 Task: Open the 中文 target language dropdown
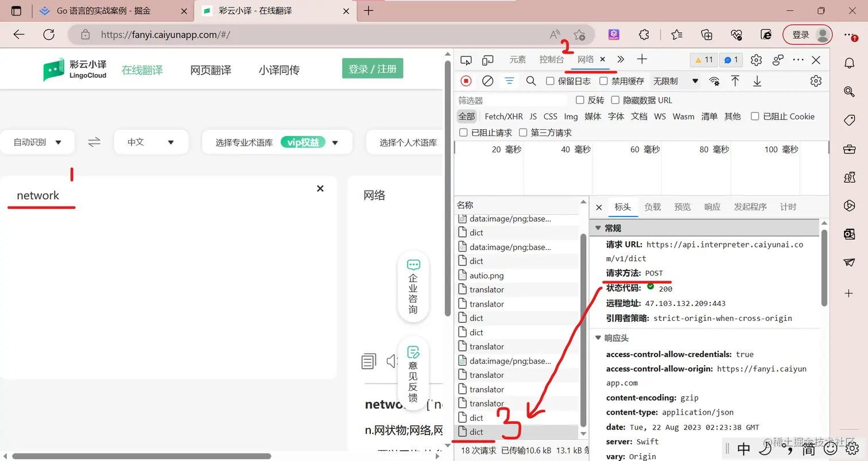(151, 142)
